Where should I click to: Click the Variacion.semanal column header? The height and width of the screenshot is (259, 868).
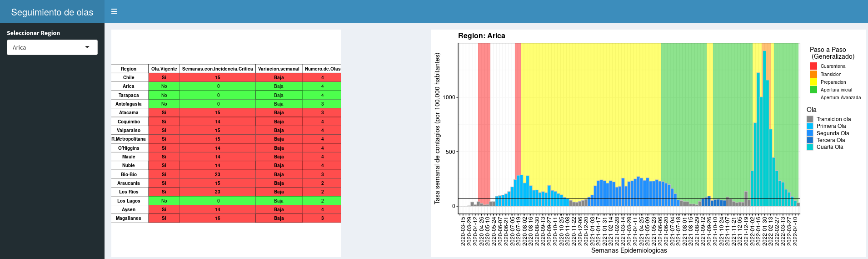[279, 69]
